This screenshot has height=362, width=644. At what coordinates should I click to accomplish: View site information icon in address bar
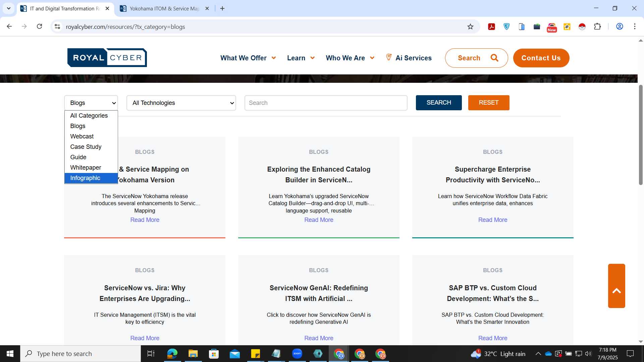pos(57,26)
